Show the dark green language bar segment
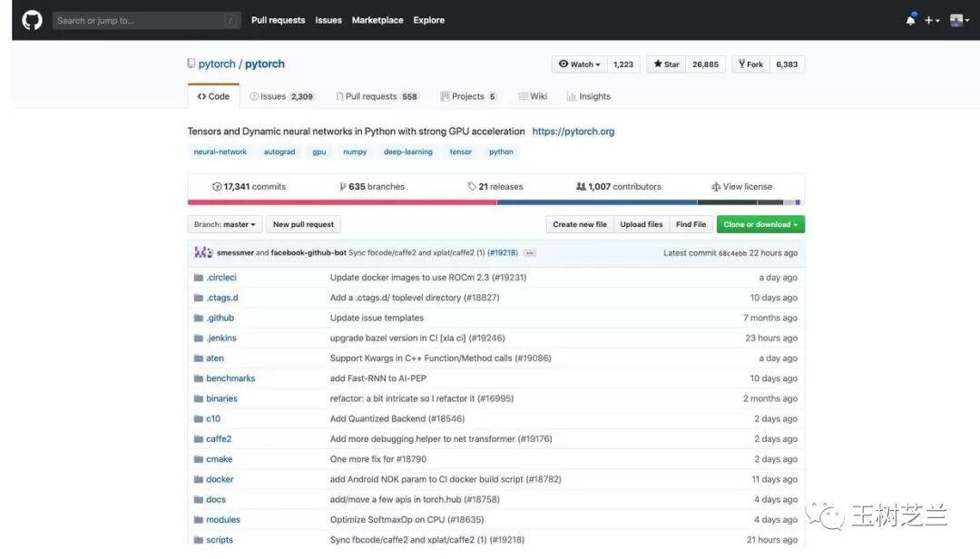This screenshot has width=980, height=559. pyautogui.click(x=727, y=202)
